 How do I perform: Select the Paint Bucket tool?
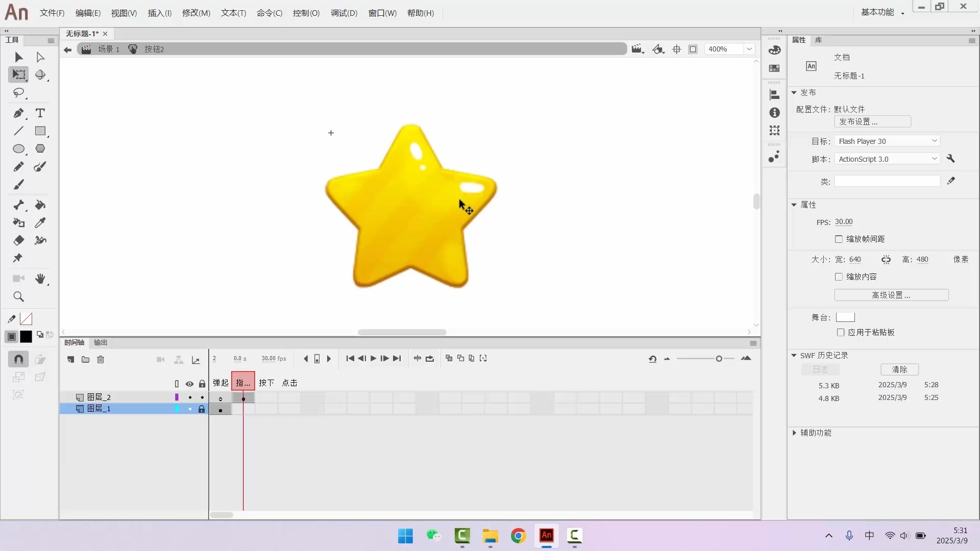tap(40, 205)
